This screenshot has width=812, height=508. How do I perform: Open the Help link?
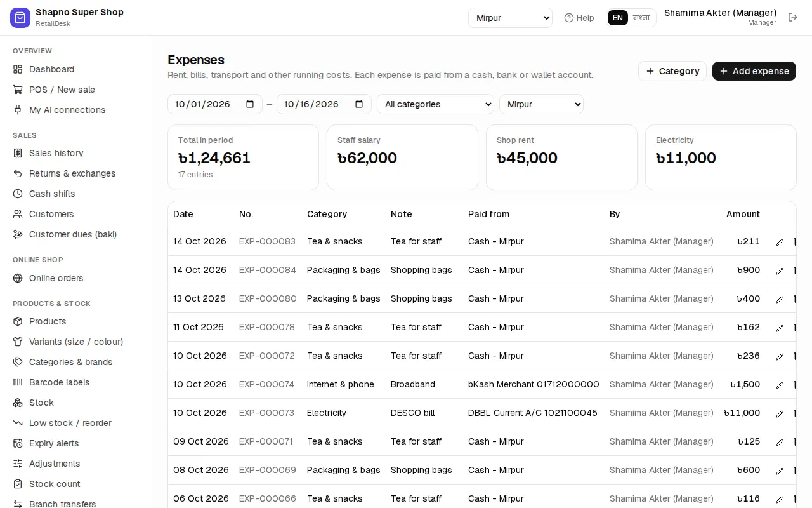(x=579, y=18)
